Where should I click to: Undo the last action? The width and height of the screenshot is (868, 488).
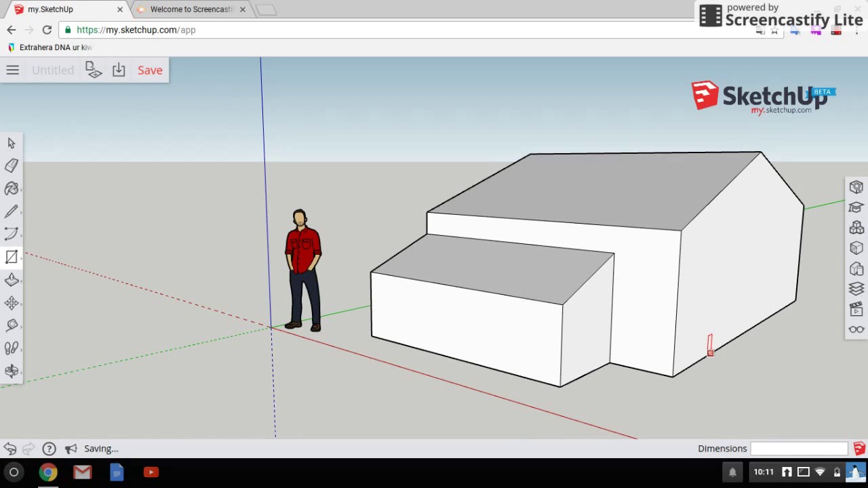[9, 449]
